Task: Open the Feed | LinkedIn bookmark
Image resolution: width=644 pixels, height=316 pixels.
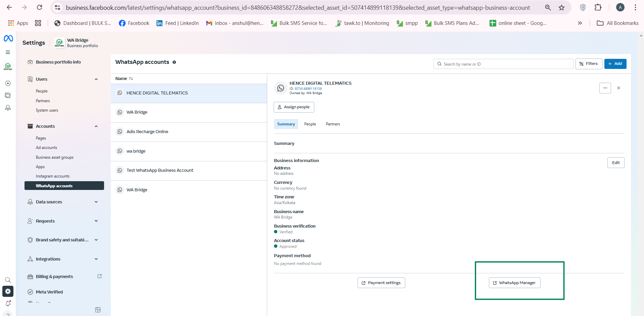Action: (x=178, y=23)
